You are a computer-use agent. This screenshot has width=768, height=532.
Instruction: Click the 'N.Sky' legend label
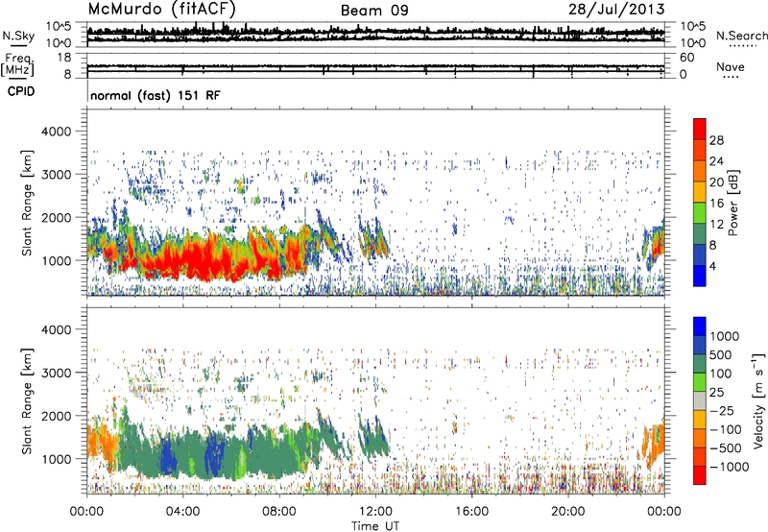tap(18, 36)
